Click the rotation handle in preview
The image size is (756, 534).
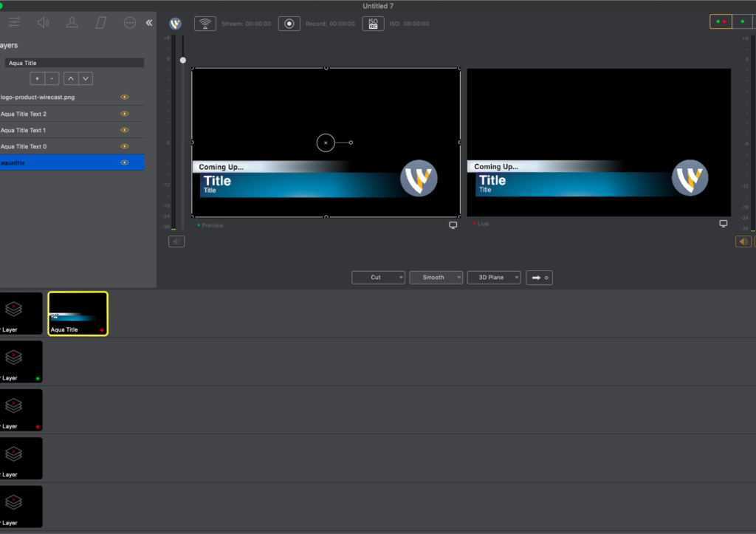pyautogui.click(x=351, y=143)
